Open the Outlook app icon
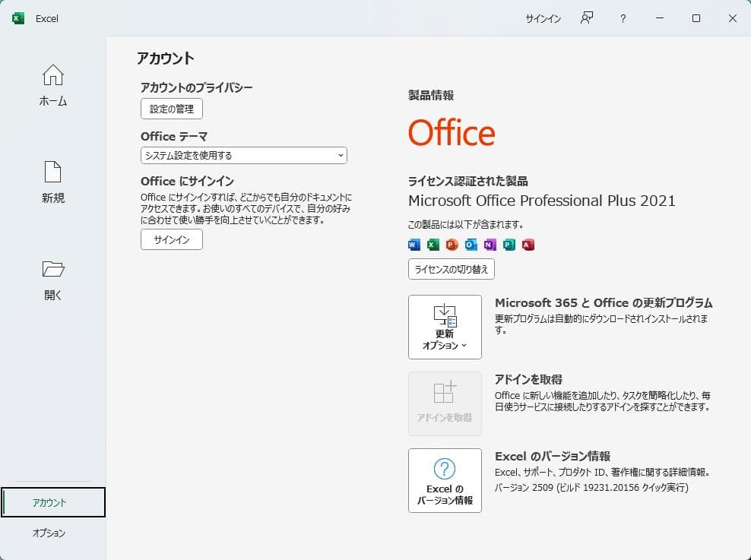Image resolution: width=751 pixels, height=560 pixels. point(471,245)
